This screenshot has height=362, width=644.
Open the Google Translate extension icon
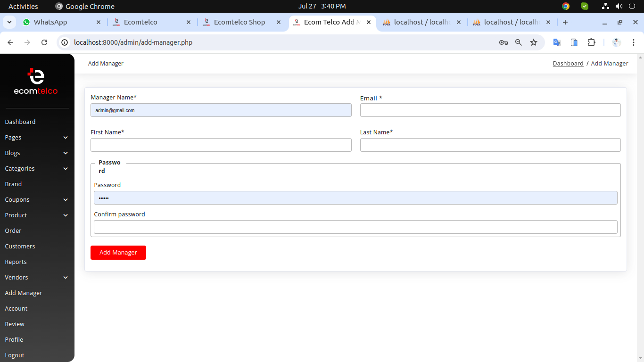pyautogui.click(x=557, y=42)
